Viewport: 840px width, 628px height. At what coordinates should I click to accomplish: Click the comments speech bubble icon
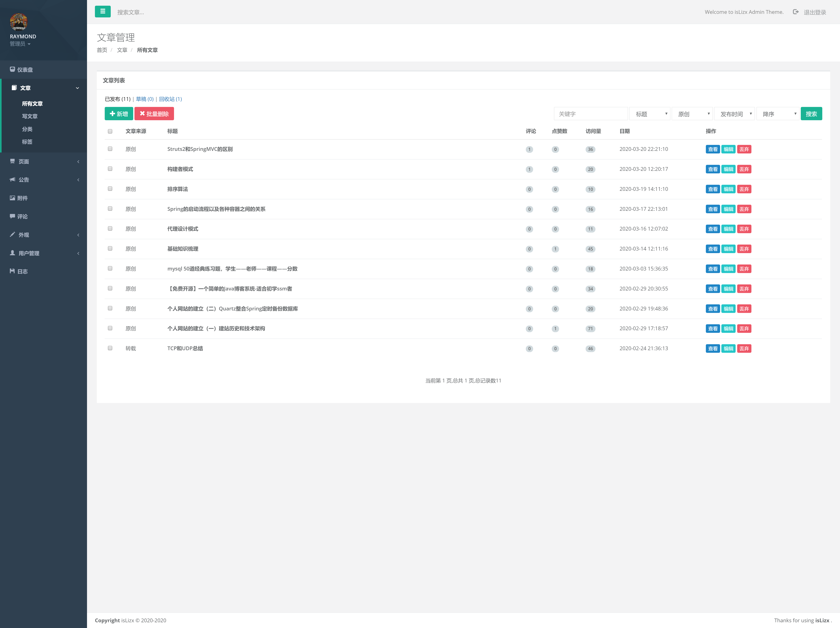12,217
